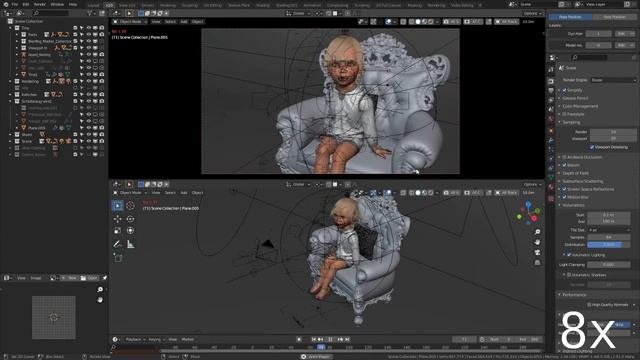The height and width of the screenshot is (360, 640).
Task: Open the Add menu in lower viewport header
Action: (x=184, y=193)
